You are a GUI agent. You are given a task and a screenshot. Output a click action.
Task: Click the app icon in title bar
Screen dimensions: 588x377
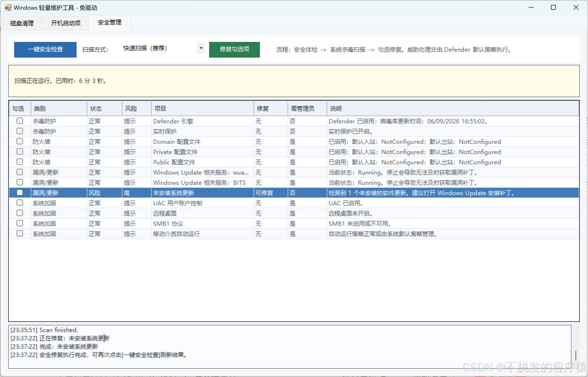(x=8, y=8)
